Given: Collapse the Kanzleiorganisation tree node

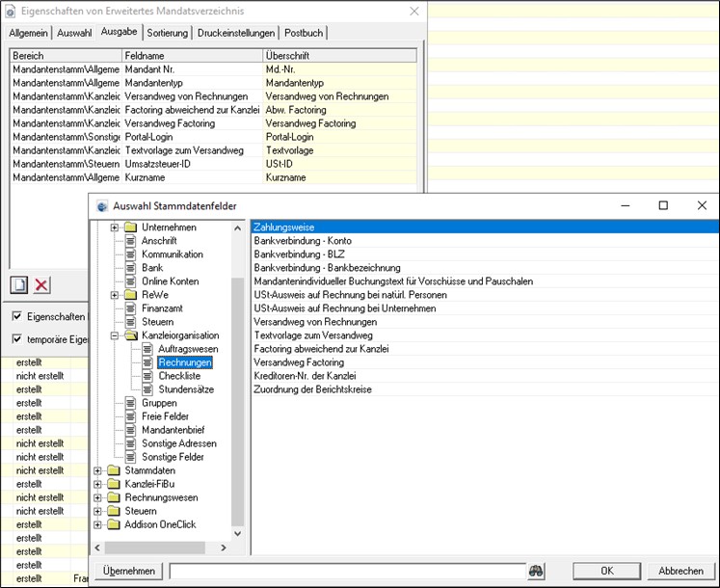Looking at the screenshot, I should click(115, 335).
